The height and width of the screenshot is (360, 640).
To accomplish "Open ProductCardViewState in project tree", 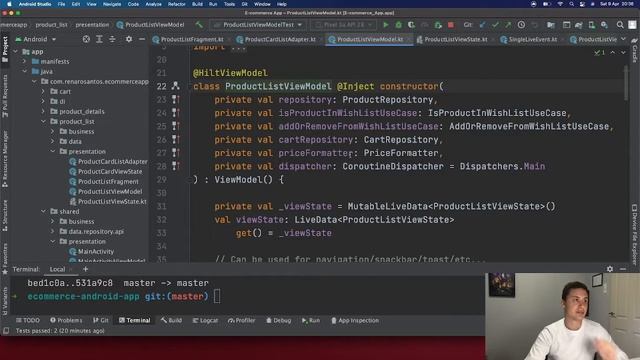I will pyautogui.click(x=106, y=171).
